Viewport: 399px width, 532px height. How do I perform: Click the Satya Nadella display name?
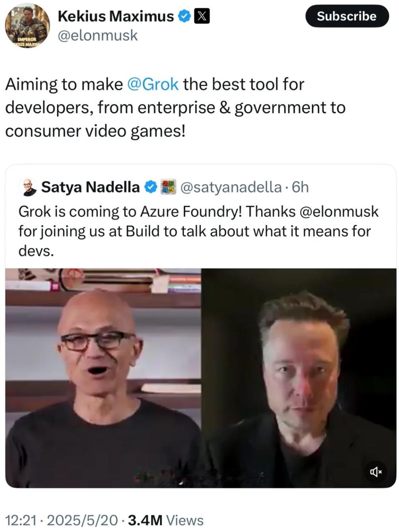90,187
